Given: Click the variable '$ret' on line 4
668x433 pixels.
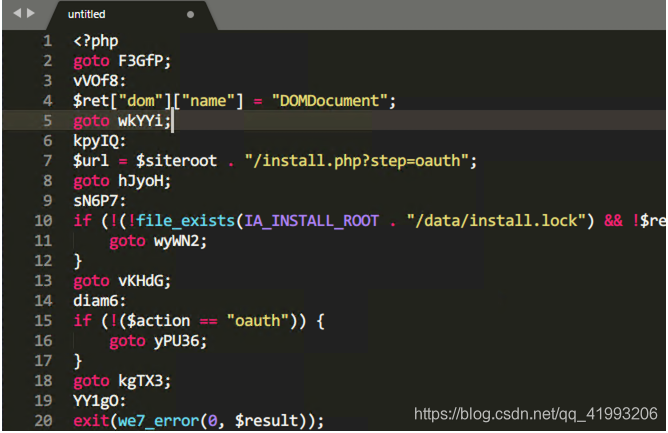Looking at the screenshot, I should (x=91, y=101).
